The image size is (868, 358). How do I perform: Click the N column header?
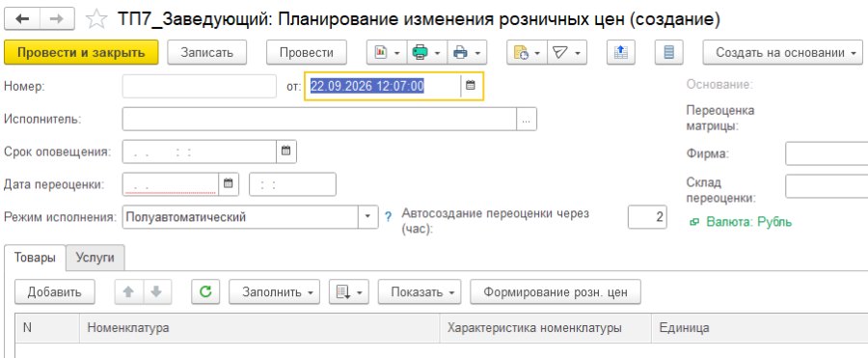pos(47,327)
